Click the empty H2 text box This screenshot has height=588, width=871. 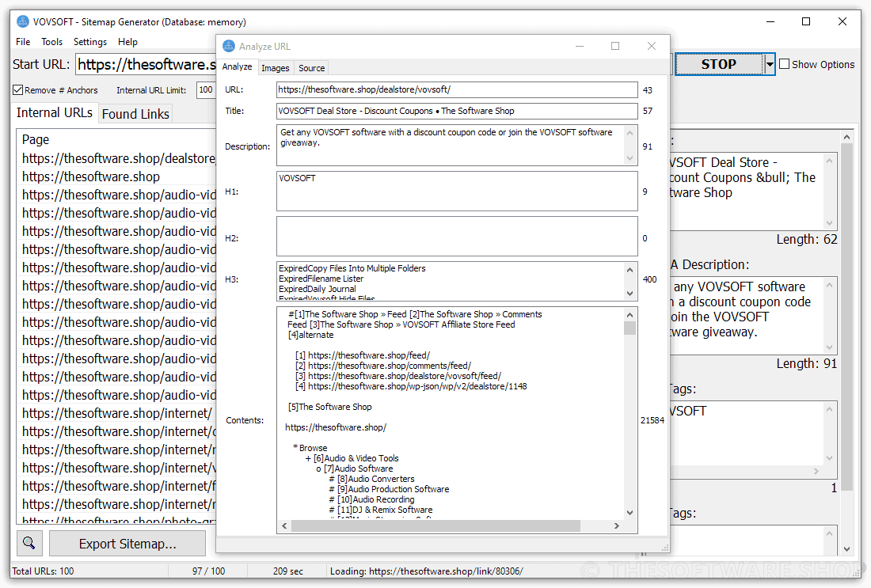tap(457, 237)
